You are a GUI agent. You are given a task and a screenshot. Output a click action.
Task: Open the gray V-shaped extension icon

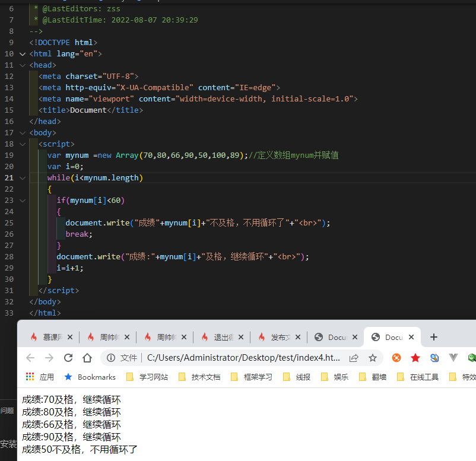click(453, 358)
